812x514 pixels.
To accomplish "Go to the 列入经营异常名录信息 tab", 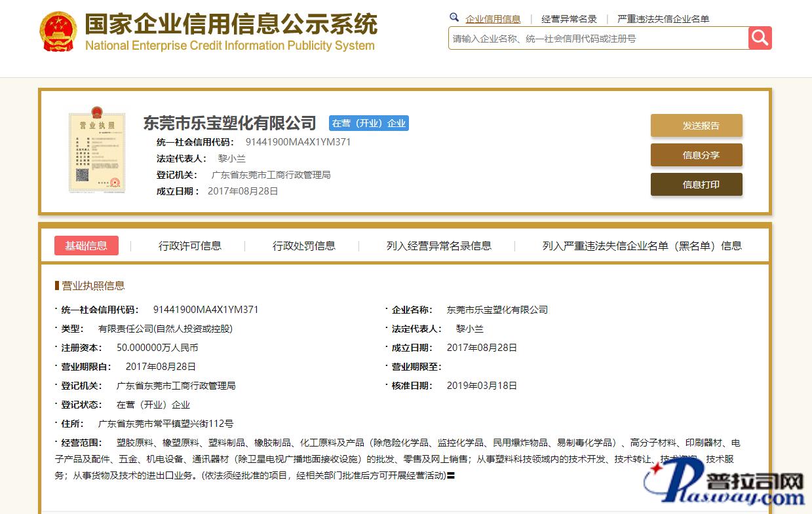I will coord(438,246).
